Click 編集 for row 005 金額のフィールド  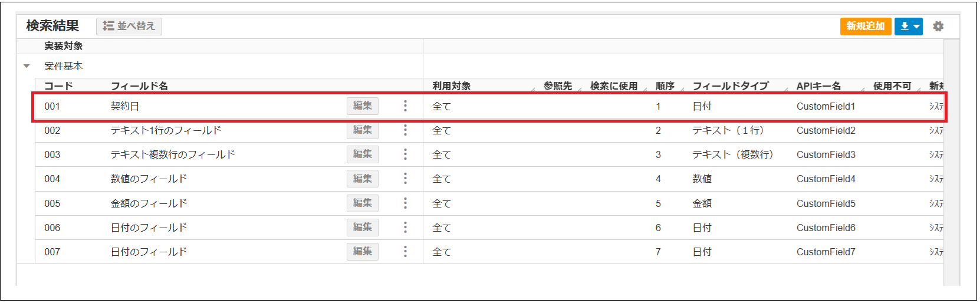(362, 203)
